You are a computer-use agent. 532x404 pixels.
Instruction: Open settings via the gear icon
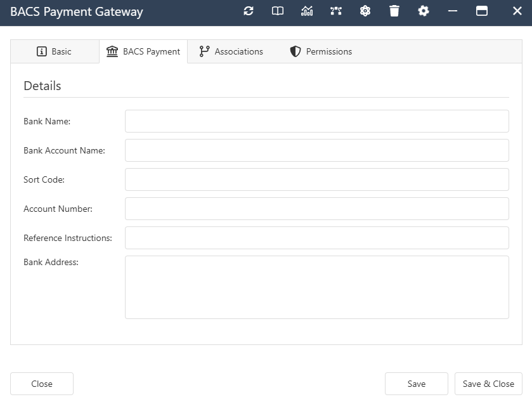[423, 11]
